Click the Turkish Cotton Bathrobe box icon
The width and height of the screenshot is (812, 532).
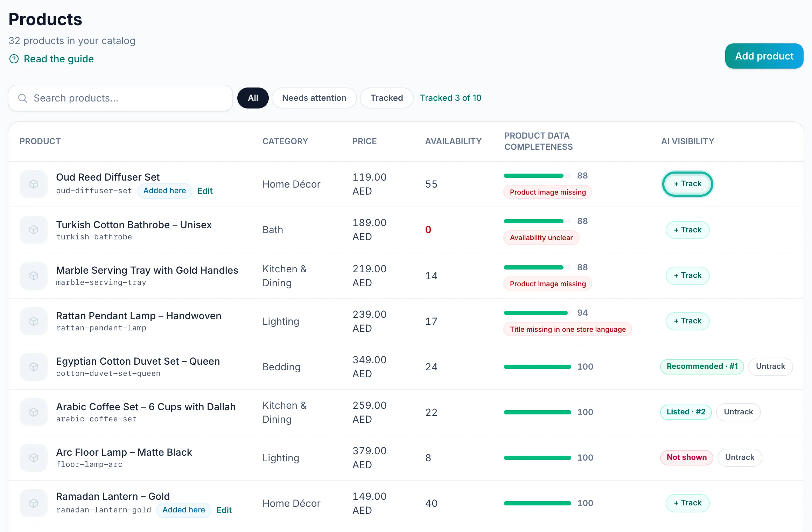tap(34, 230)
